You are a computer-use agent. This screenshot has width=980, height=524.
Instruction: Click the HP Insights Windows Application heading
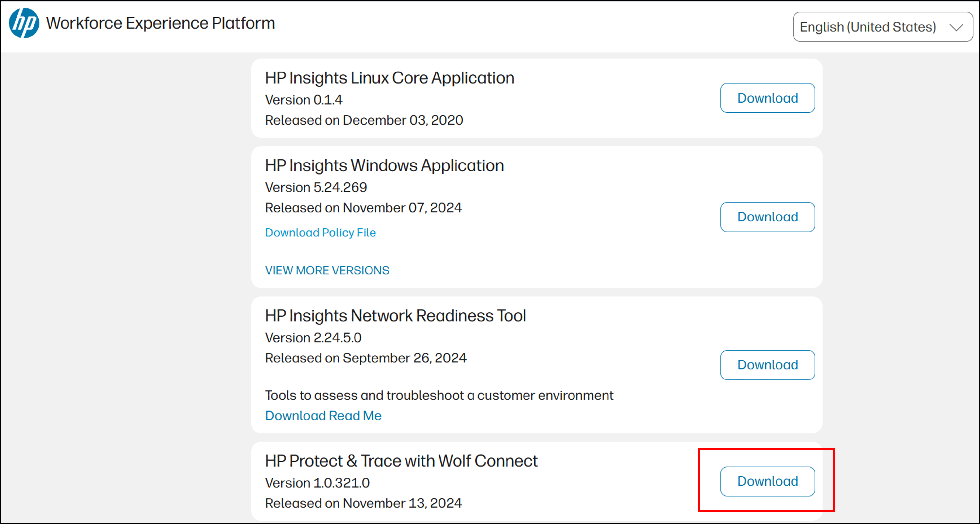[384, 166]
